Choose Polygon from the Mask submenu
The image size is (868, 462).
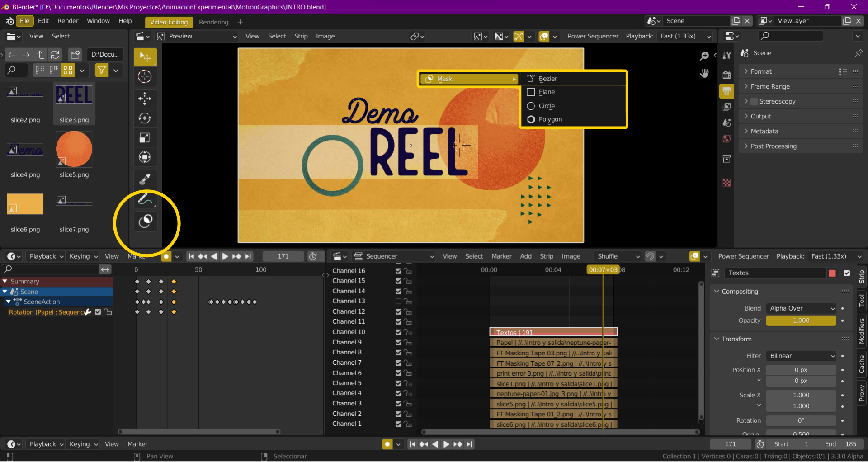[573, 119]
